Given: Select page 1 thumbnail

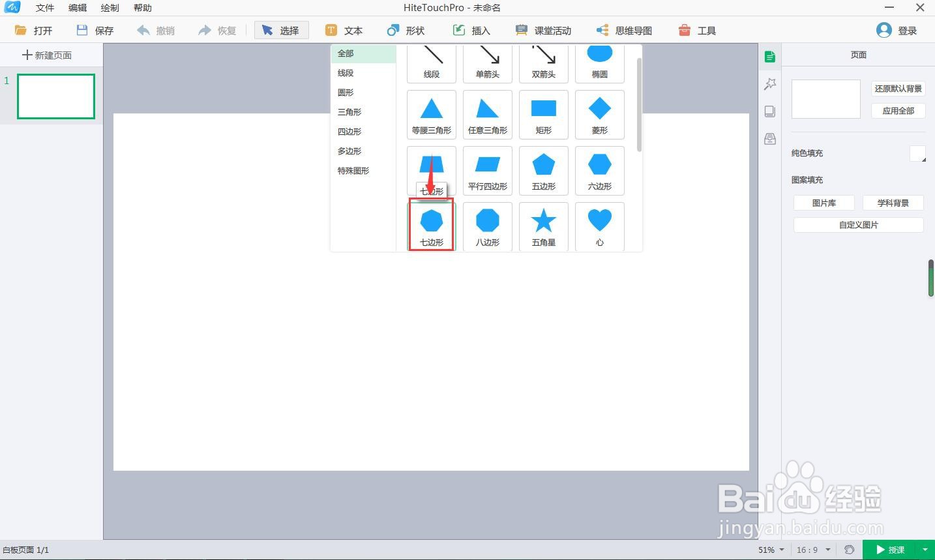Looking at the screenshot, I should pyautogui.click(x=56, y=96).
